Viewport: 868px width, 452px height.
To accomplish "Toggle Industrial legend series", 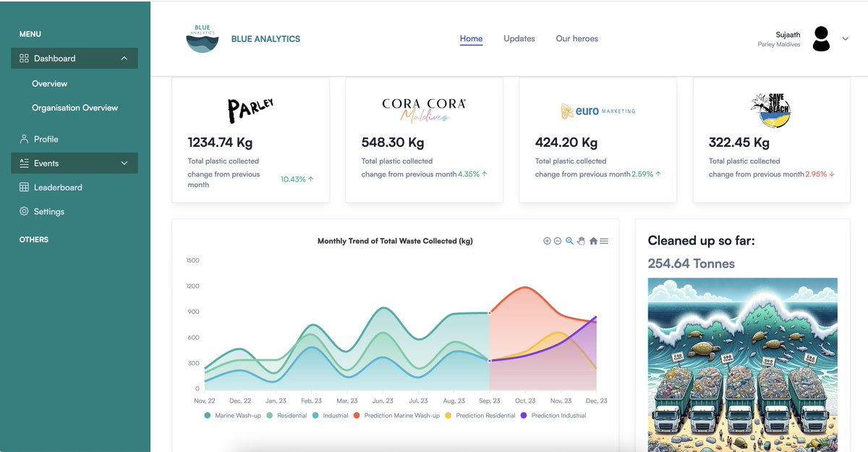I will (x=330, y=416).
